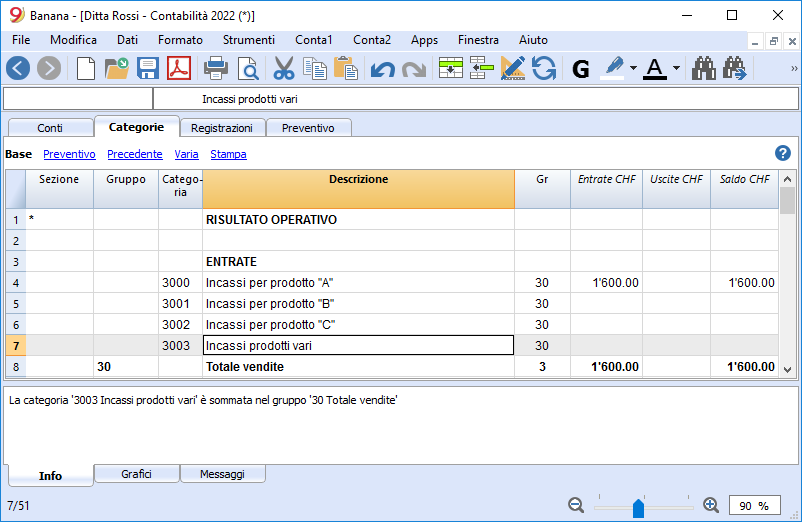Switch to the Stampa view link

[228, 154]
